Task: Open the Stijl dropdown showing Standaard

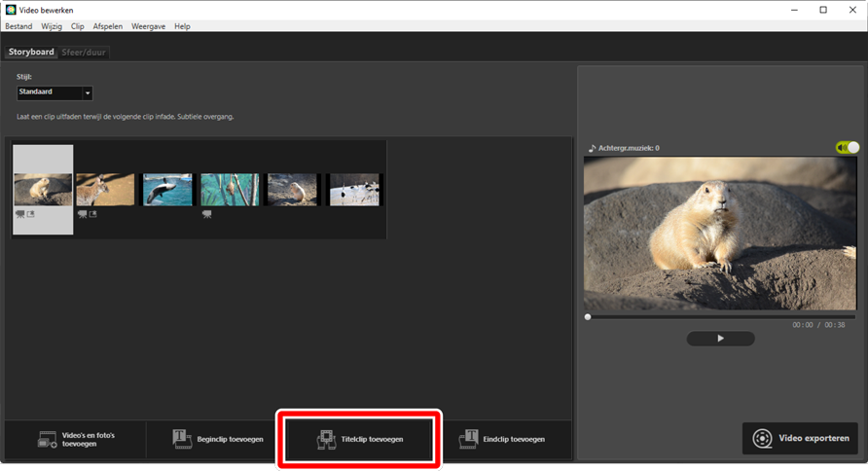Action: point(54,92)
